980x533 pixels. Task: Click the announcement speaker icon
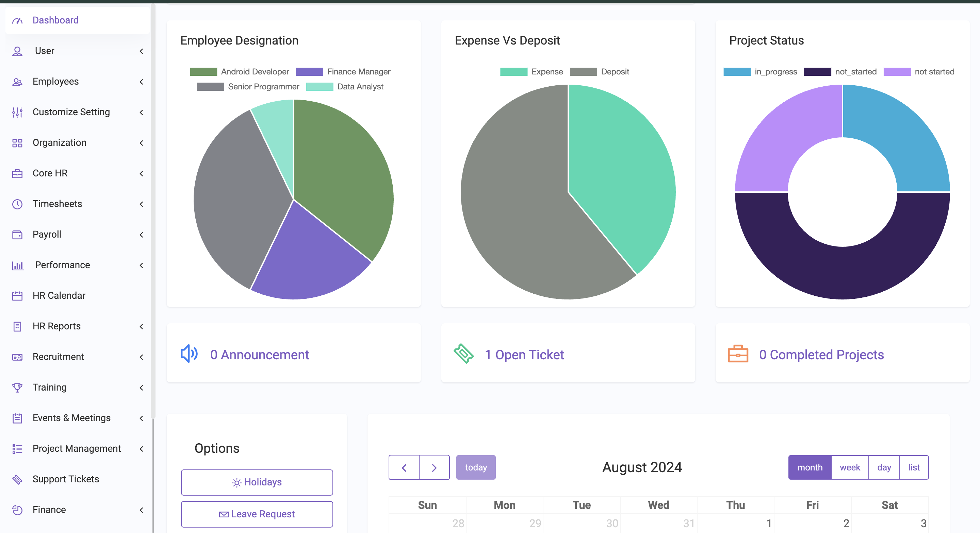point(189,354)
